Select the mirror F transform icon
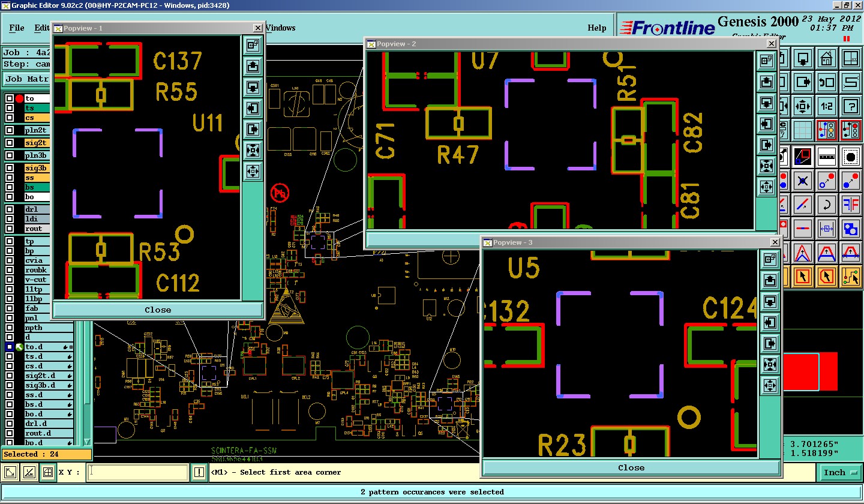 pyautogui.click(x=851, y=204)
